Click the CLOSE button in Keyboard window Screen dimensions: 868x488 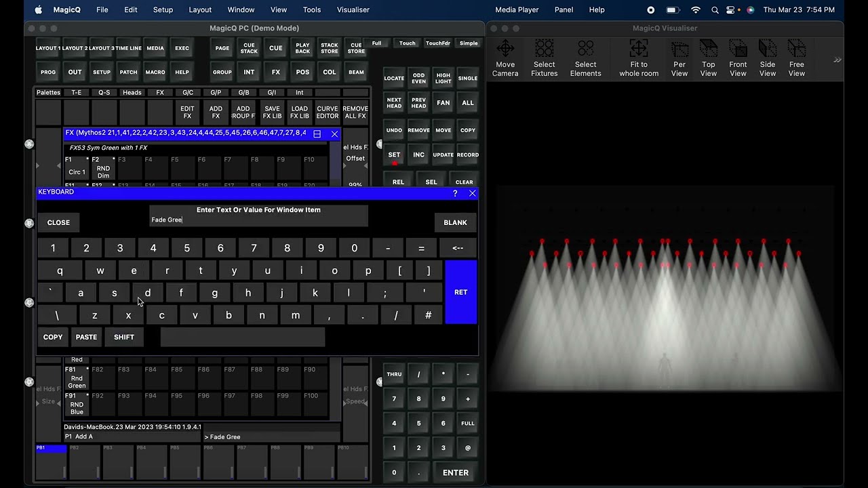[x=58, y=222]
